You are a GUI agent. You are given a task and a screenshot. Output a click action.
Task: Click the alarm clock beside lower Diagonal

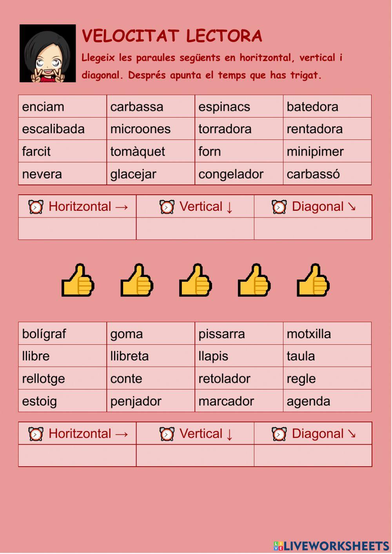pos(279,434)
